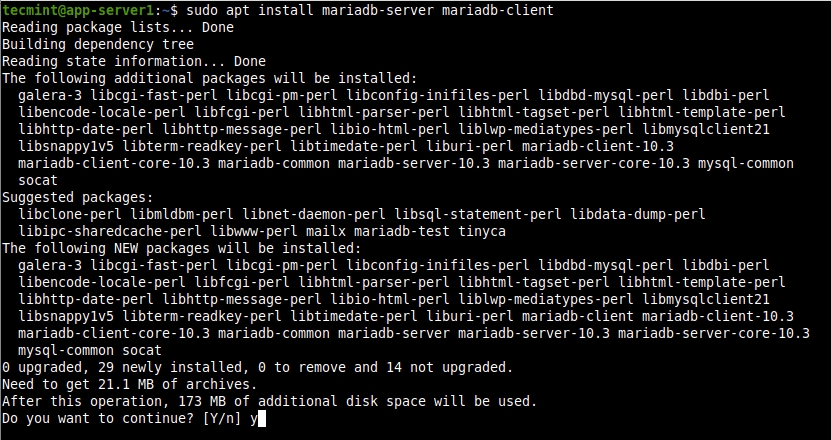Click the terminal cursor block after 'y'
The image size is (831, 440).
click(x=263, y=418)
